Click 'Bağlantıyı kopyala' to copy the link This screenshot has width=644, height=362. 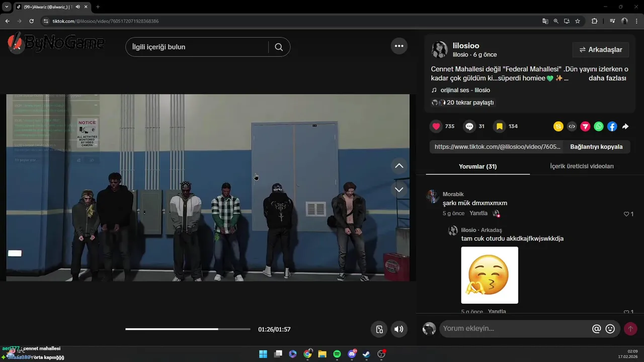[x=596, y=147]
